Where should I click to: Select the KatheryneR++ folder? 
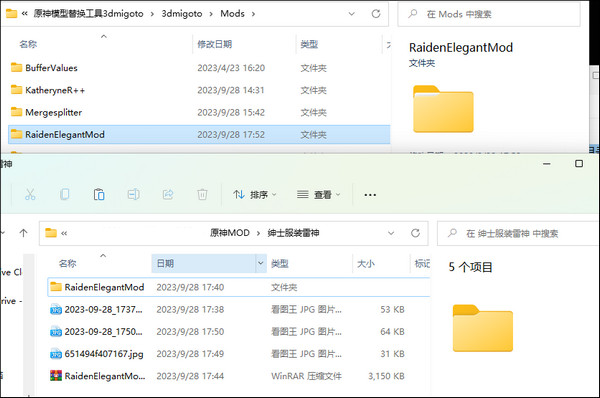[x=199, y=90]
